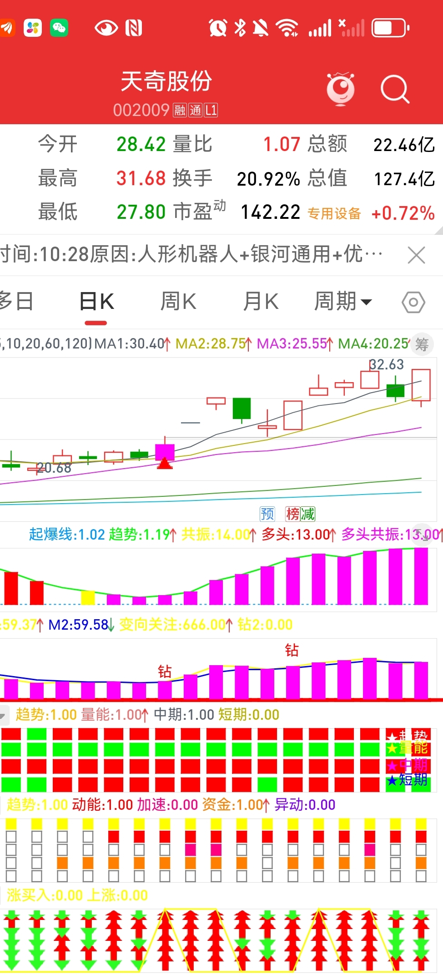Tap the eye comfort icon in status bar
Image resolution: width=443 pixels, height=980 pixels.
click(x=106, y=28)
